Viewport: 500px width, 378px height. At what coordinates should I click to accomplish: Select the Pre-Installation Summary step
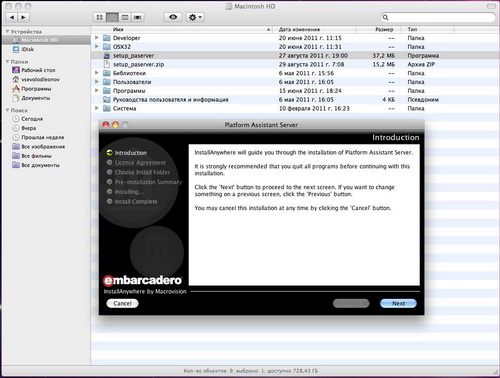[144, 182]
